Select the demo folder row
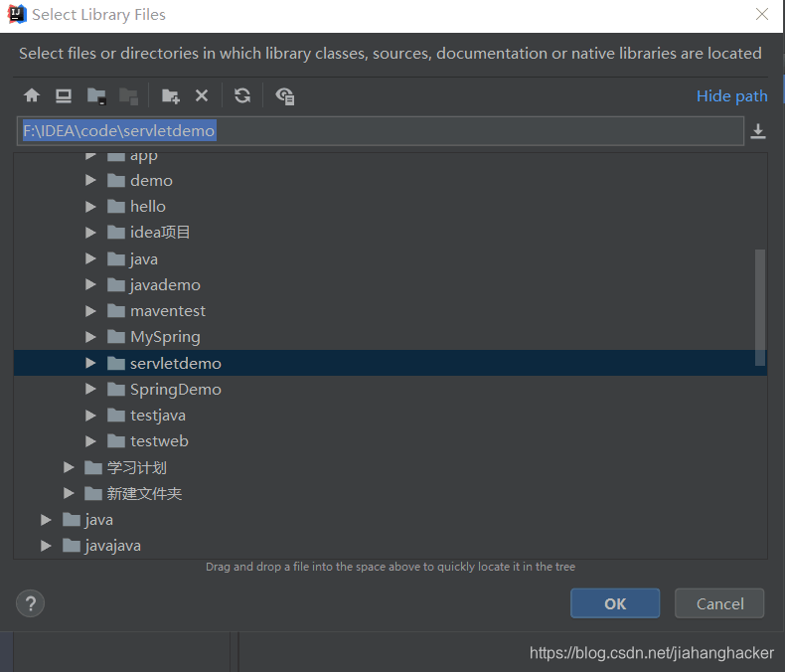This screenshot has width=785, height=672. click(x=390, y=180)
